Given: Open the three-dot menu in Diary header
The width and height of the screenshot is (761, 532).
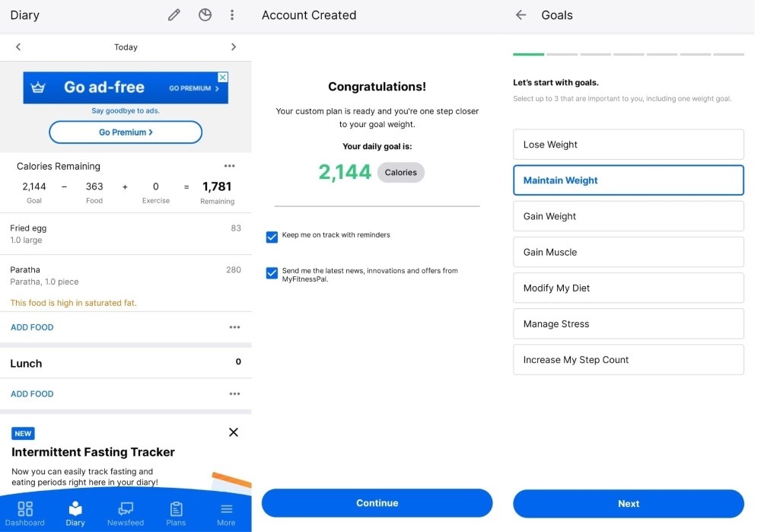Looking at the screenshot, I should click(x=232, y=14).
